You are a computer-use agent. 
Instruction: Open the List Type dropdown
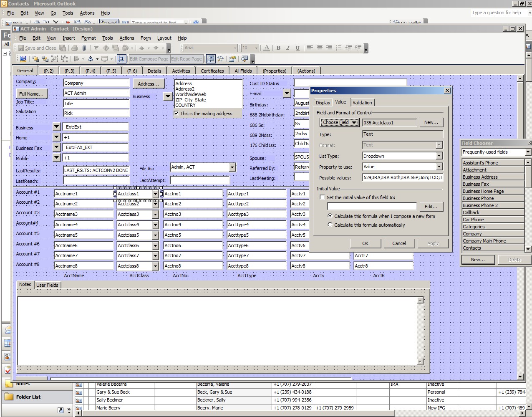[439, 156]
